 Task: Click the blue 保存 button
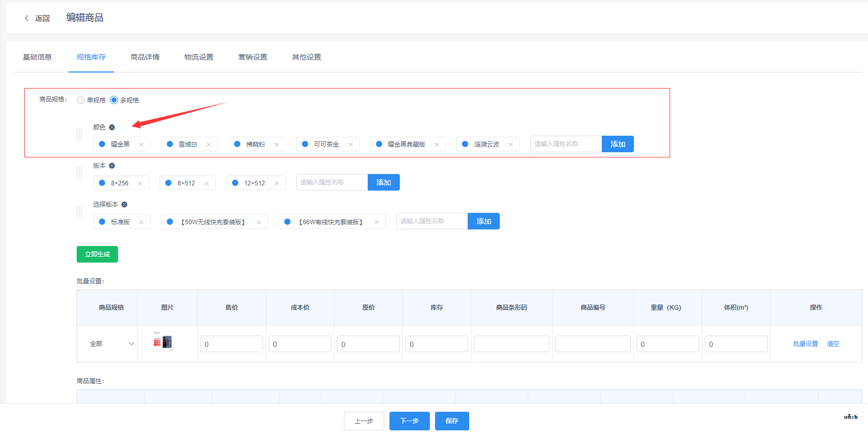(x=452, y=421)
